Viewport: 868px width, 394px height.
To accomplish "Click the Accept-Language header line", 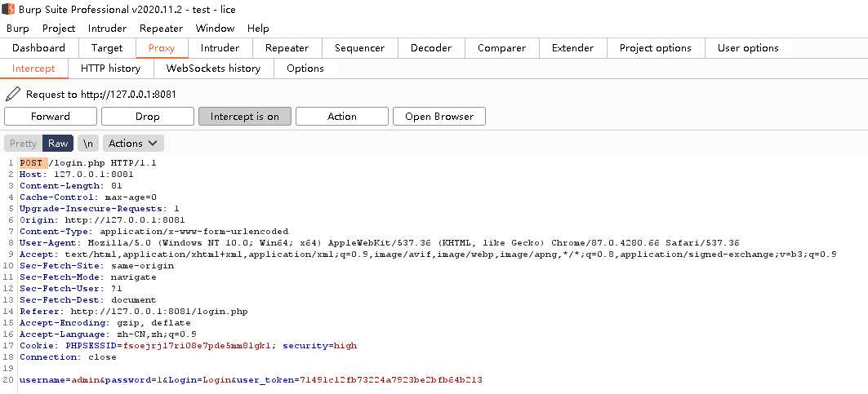I will [x=108, y=334].
